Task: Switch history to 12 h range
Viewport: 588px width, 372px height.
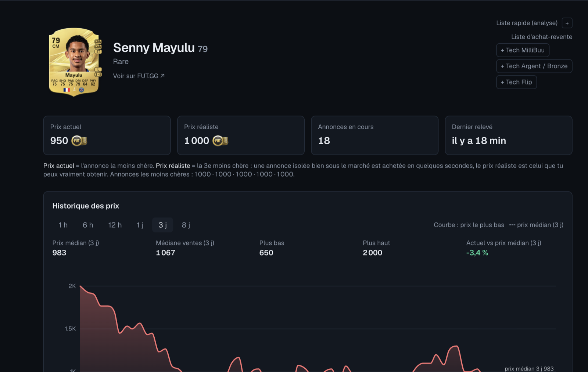Action: click(115, 225)
